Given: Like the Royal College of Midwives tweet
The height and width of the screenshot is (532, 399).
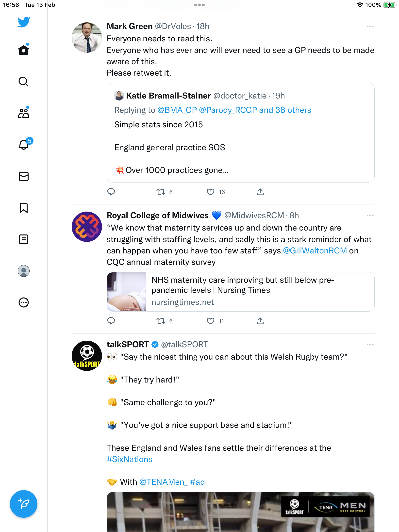Looking at the screenshot, I should pos(211,321).
